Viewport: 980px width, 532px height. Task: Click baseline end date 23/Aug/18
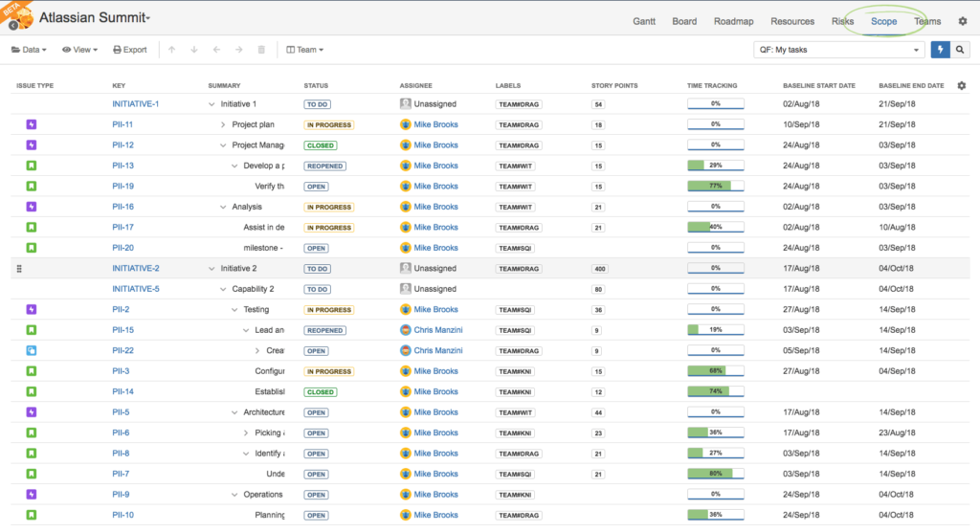point(897,432)
